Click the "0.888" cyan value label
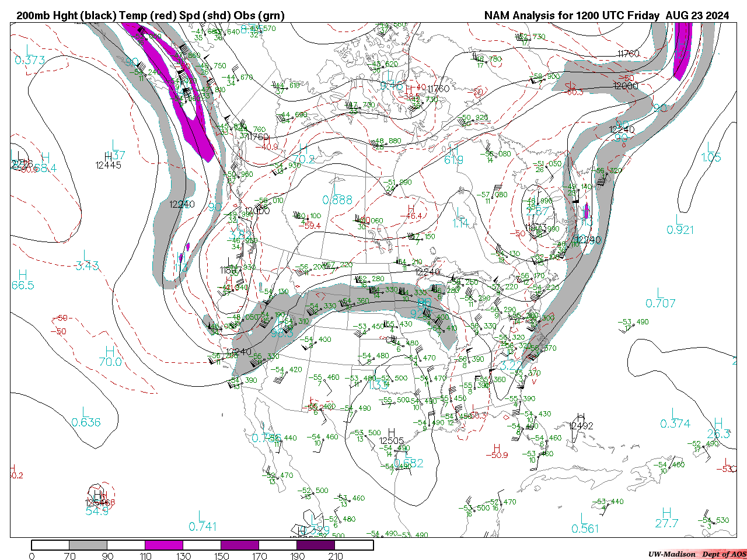Screen dimensions: 747x560 [x=338, y=200]
